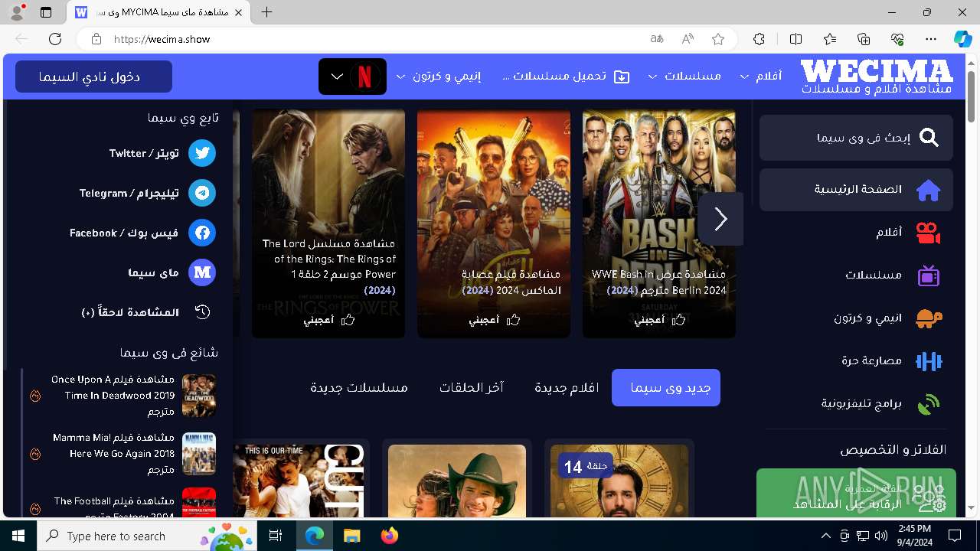The image size is (980, 551).
Task: Expand the Netflix dropdown arrow
Action: [x=337, y=77]
